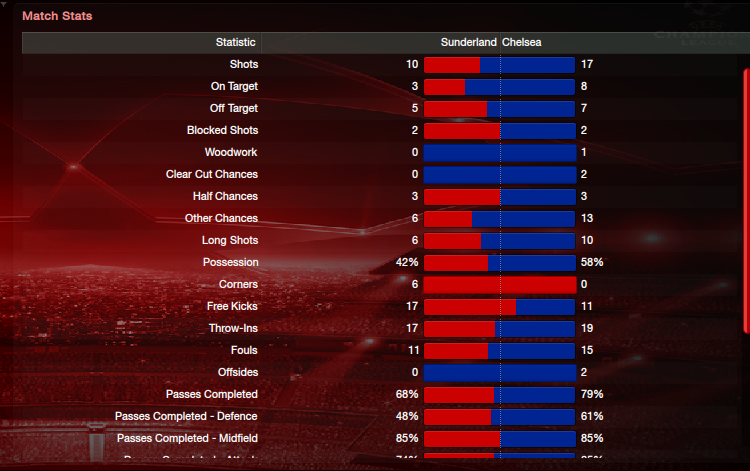Click the Fouls comparison bar
Viewport: 750px width, 471px height.
(x=500, y=351)
